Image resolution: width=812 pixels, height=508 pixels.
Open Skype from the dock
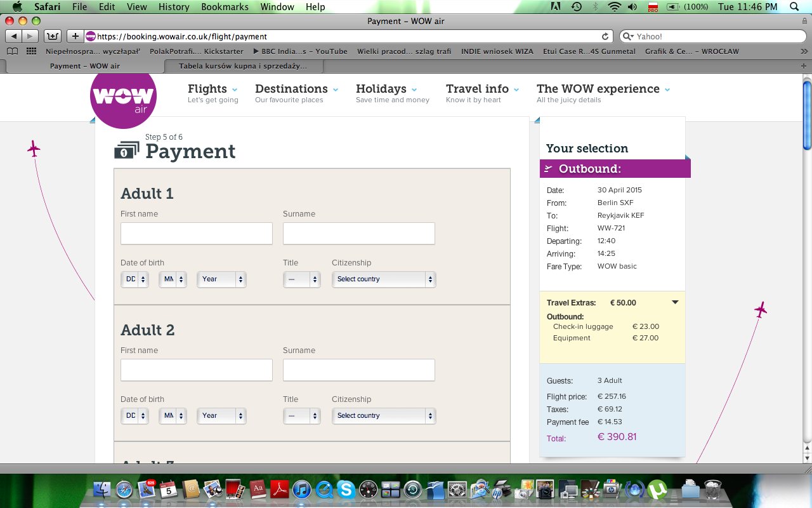tap(346, 490)
